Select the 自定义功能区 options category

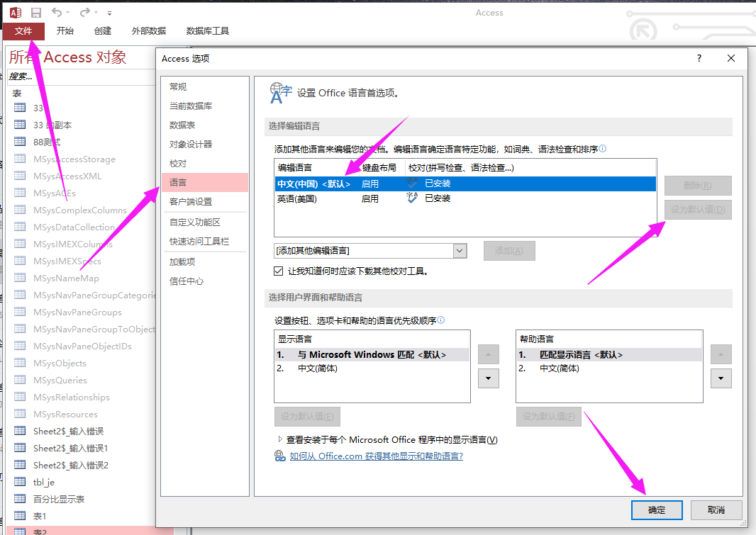tap(204, 222)
